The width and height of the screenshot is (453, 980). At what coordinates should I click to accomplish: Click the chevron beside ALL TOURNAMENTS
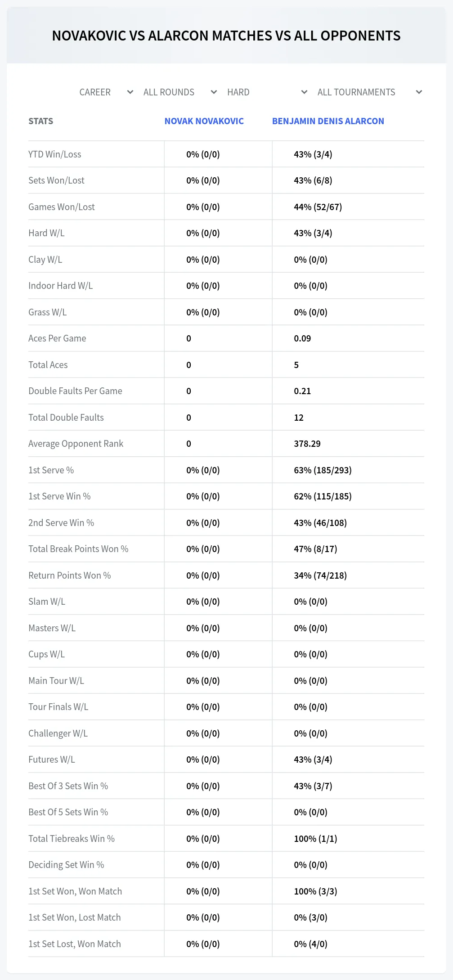[419, 92]
